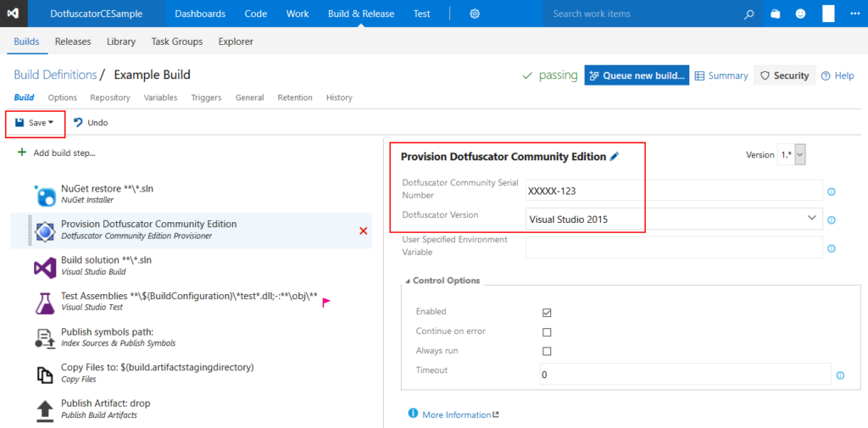Click the search magnifier icon
The width and height of the screenshot is (868, 428).
coord(749,14)
